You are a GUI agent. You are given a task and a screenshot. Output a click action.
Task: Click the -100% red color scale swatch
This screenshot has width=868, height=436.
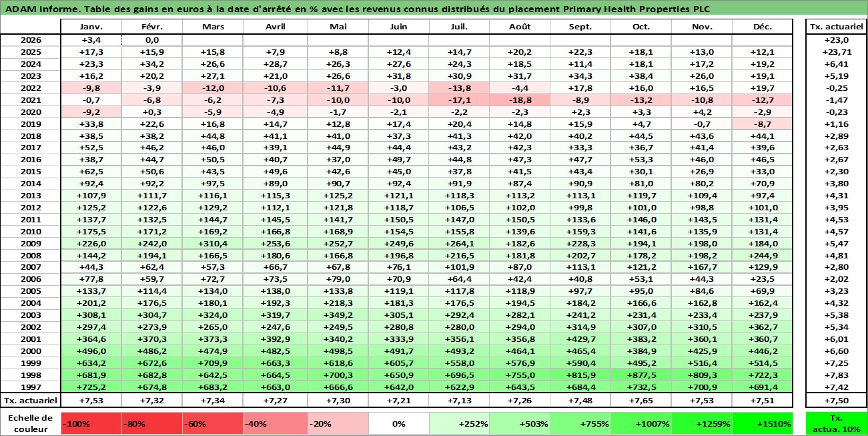click(x=91, y=423)
